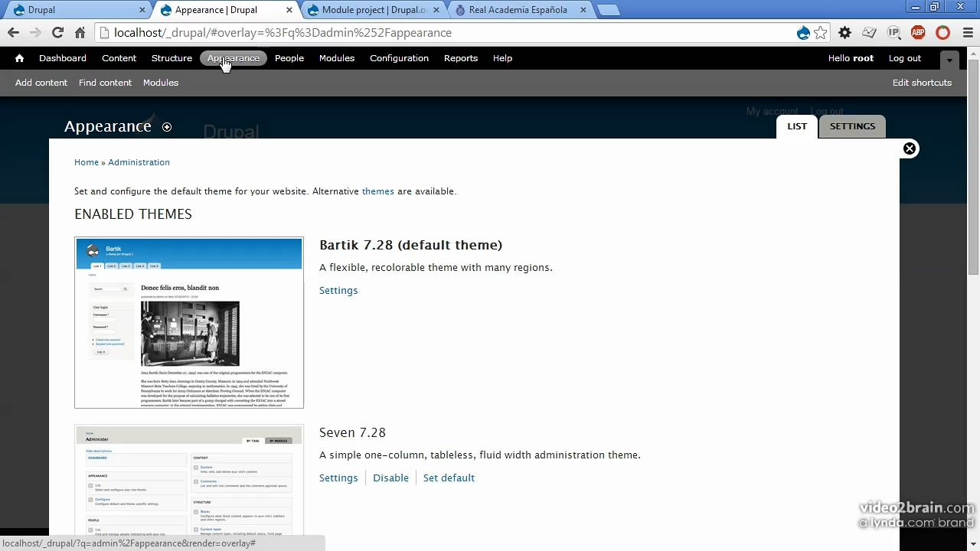Disable the Seven theme
Screen dimensions: 980x551
(x=390, y=478)
